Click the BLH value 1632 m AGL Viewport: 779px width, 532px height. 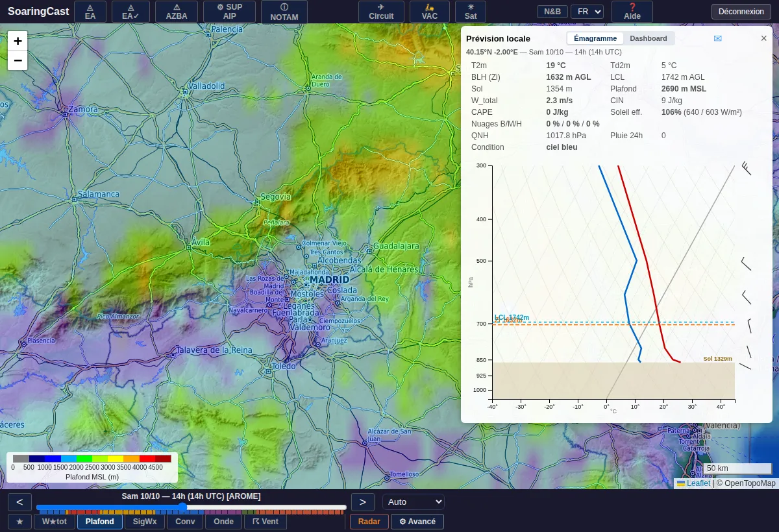(x=569, y=77)
